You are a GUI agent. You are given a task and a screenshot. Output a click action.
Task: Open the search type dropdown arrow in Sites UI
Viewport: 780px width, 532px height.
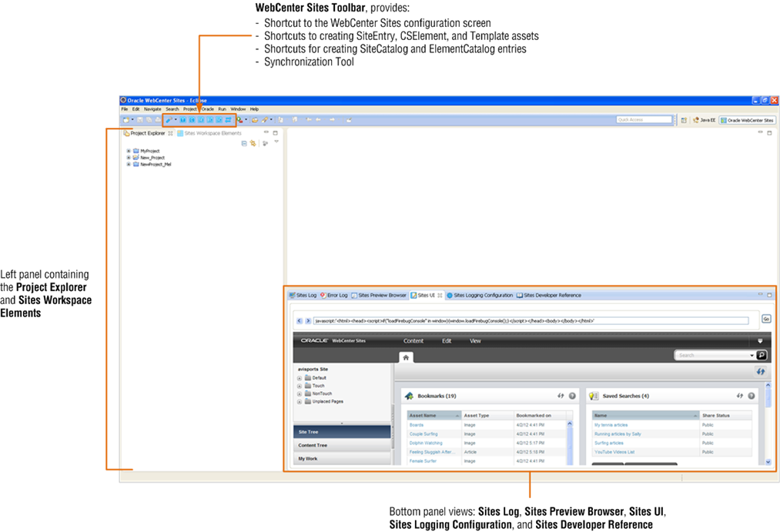coord(752,356)
